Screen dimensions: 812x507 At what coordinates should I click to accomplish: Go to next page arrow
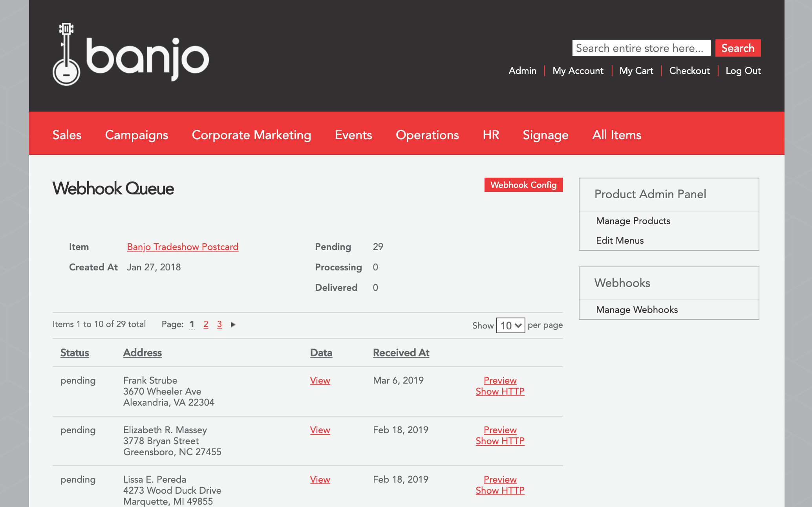(x=233, y=325)
